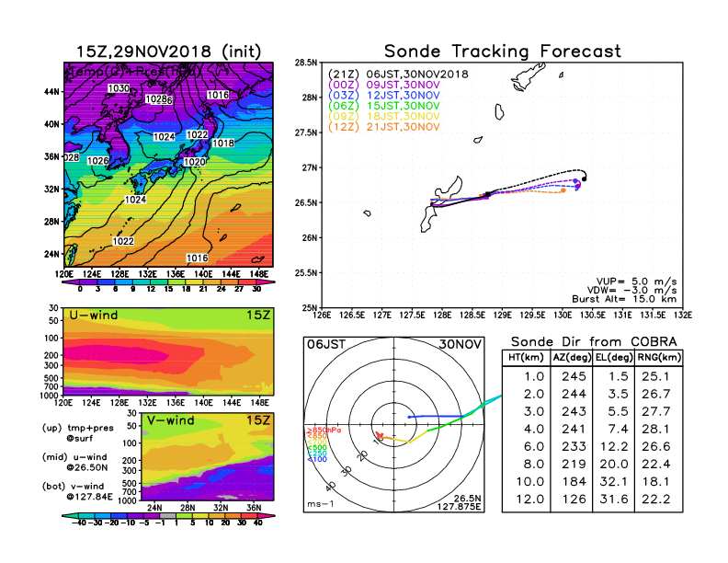Click the 'Sonde Dir from COBRA' table title
The image size is (728, 563).
coord(594,342)
